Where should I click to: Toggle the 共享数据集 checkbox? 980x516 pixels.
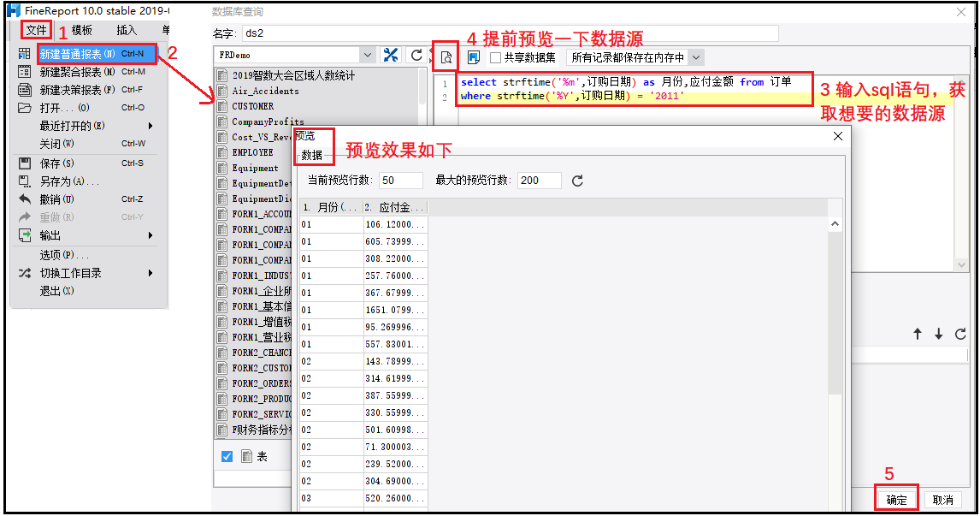pos(496,57)
